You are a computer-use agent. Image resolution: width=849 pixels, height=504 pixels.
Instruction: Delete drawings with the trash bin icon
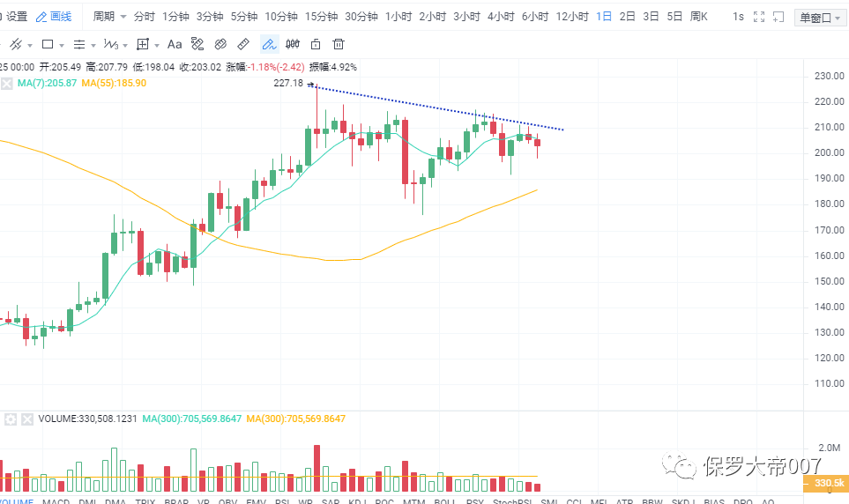339,44
